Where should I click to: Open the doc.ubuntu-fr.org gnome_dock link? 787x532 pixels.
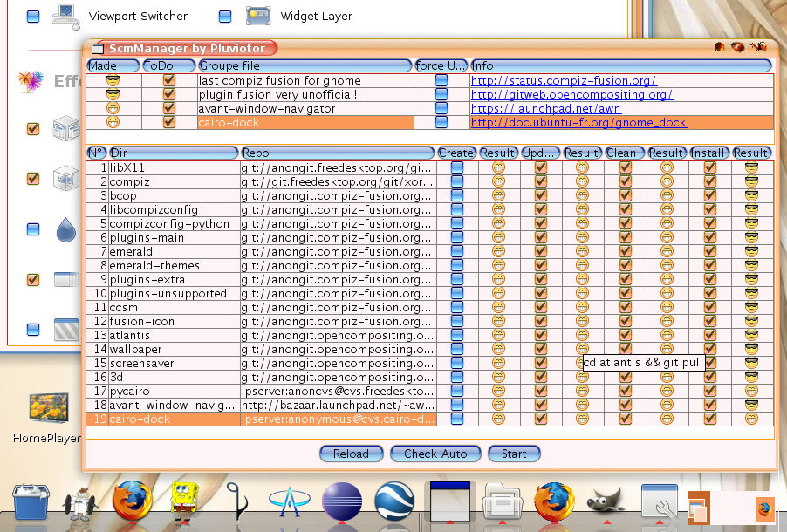pos(578,123)
